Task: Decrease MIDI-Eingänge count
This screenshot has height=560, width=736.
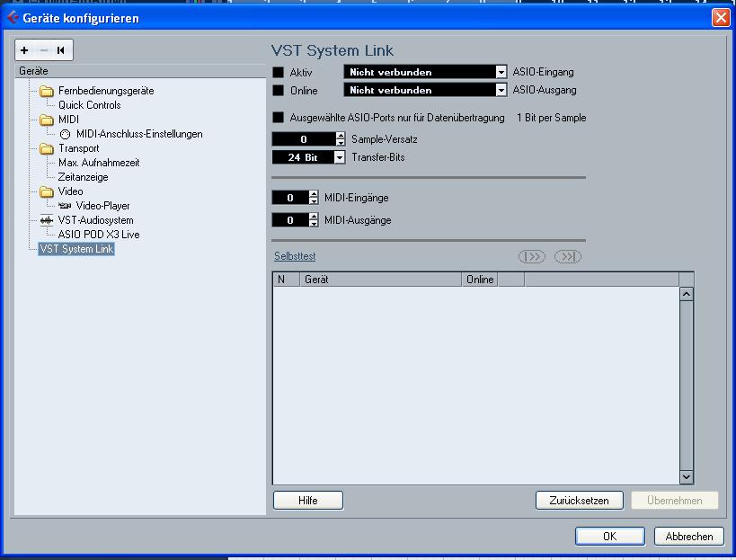Action: [314, 201]
